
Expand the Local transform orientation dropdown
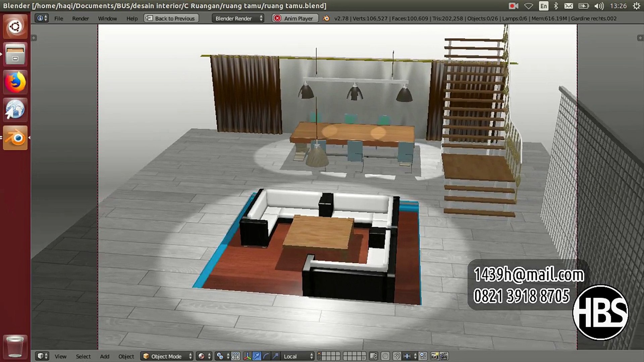(x=298, y=356)
